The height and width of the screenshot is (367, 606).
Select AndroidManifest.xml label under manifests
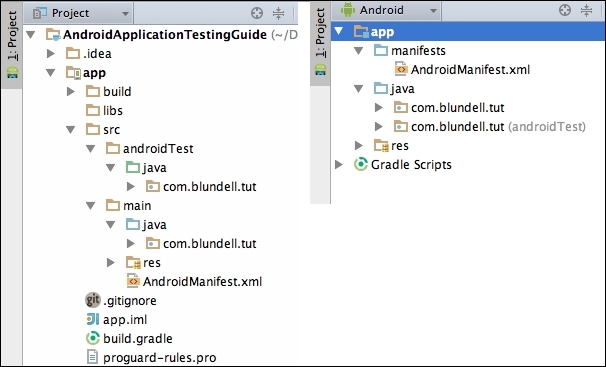pos(470,70)
